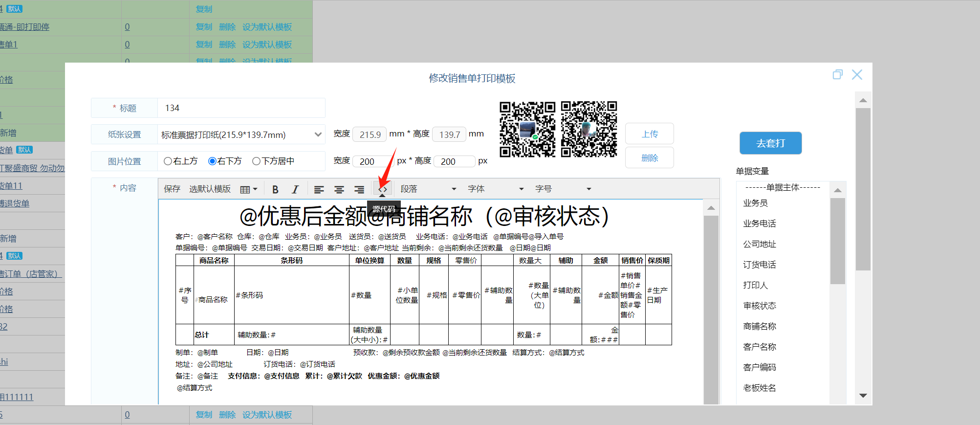
Task: Click the 上传 upload button
Action: pyautogui.click(x=649, y=134)
